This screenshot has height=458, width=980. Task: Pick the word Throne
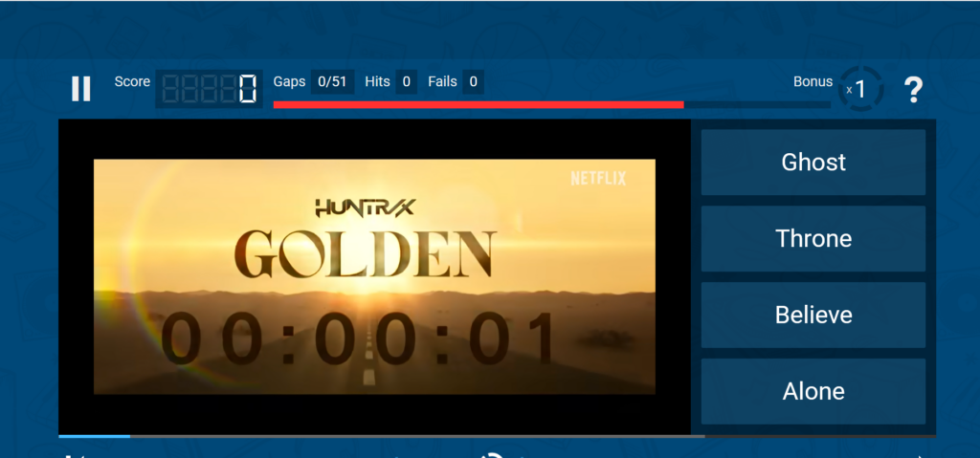point(813,239)
